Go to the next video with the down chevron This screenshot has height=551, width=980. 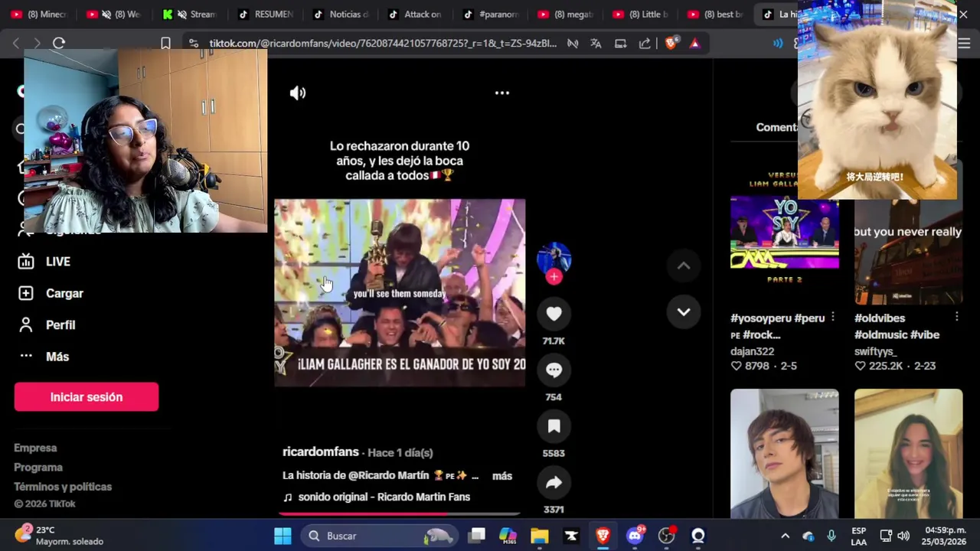pos(684,312)
